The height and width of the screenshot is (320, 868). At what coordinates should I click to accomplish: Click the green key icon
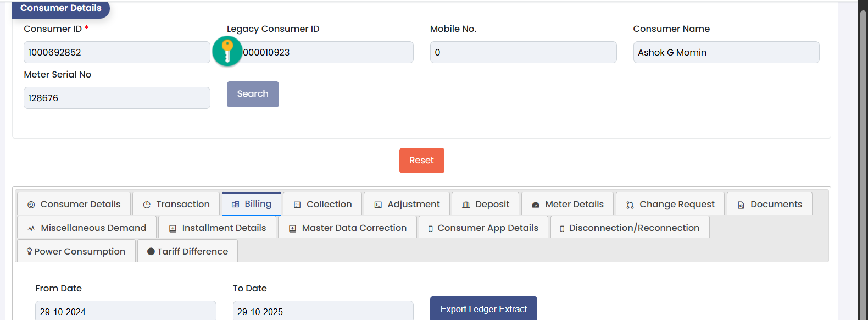pyautogui.click(x=227, y=51)
